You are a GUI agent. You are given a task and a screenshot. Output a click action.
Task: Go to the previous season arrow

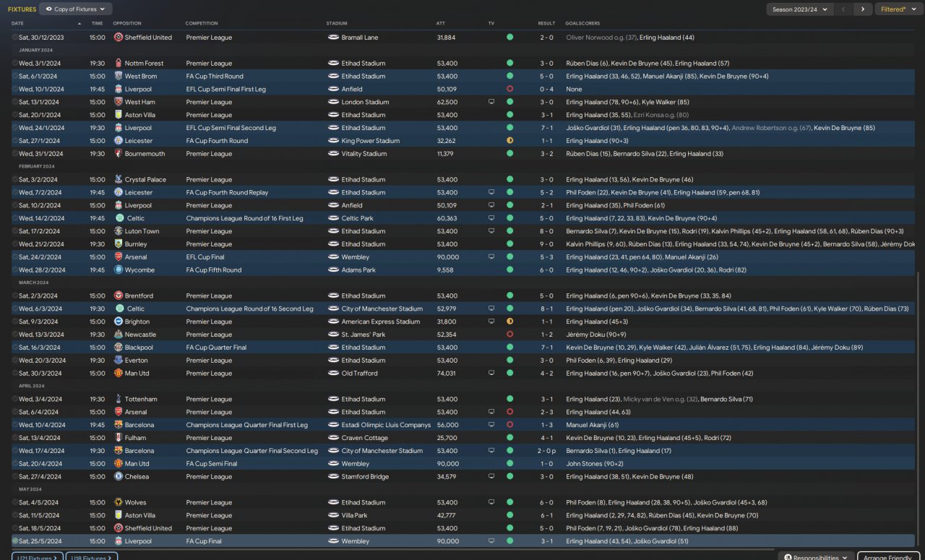pos(843,9)
